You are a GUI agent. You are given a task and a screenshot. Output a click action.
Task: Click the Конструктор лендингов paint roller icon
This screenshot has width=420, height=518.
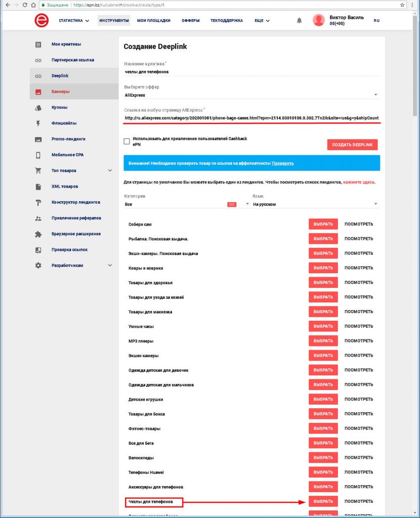[x=38, y=202]
